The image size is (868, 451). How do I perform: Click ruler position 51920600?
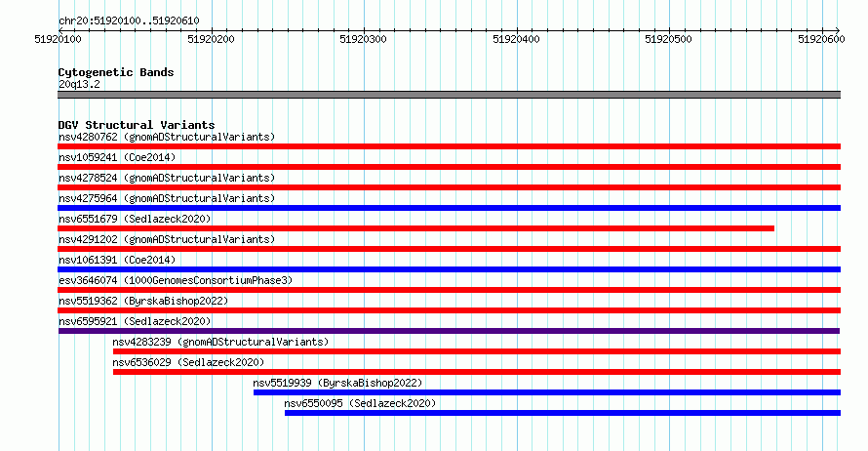821,39
